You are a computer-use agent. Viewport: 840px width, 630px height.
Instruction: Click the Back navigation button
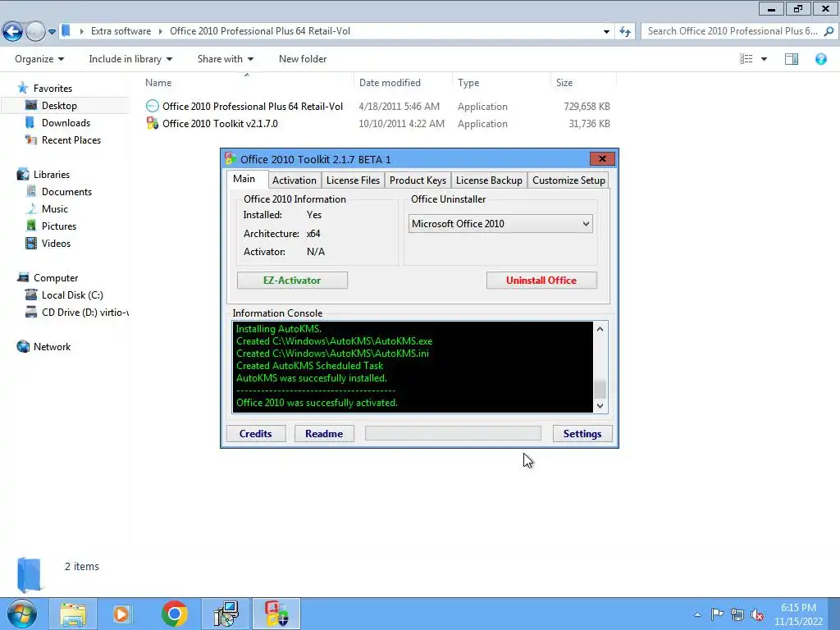[12, 32]
